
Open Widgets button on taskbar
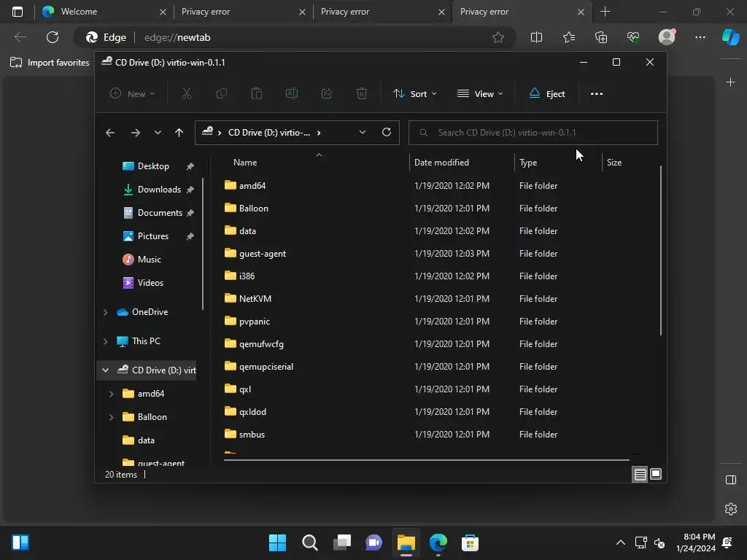pos(20,542)
